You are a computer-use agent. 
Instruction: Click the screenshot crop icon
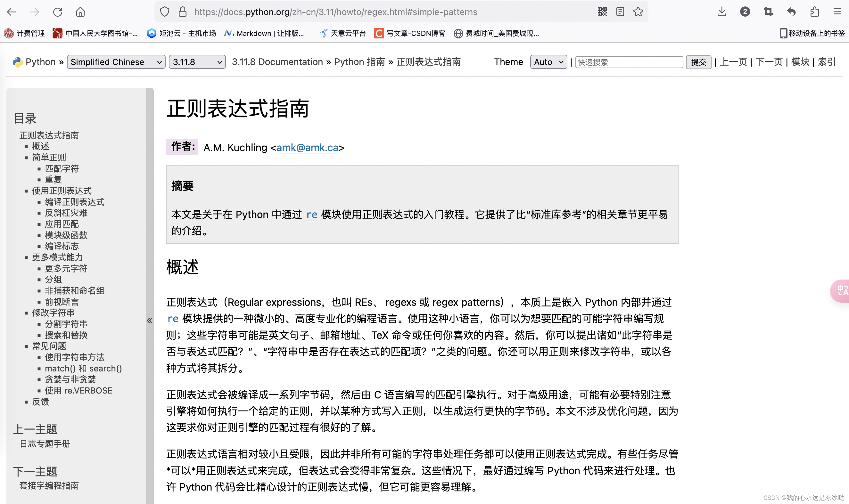tap(768, 12)
